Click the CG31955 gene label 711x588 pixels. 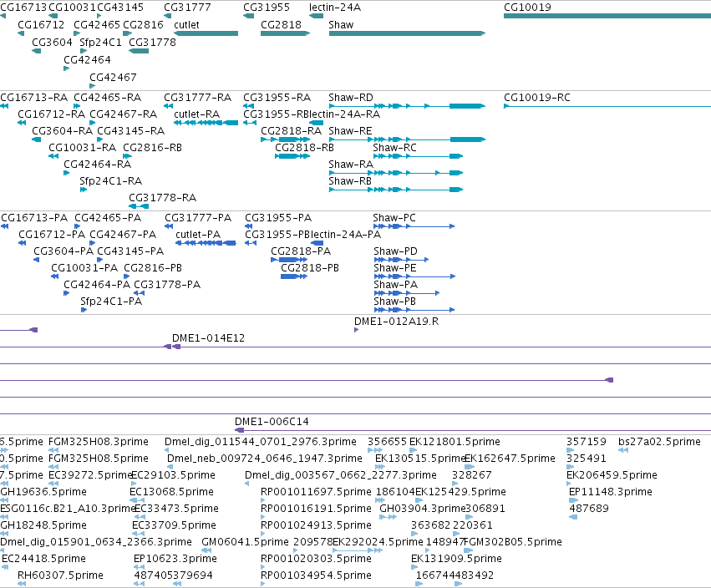point(267,8)
